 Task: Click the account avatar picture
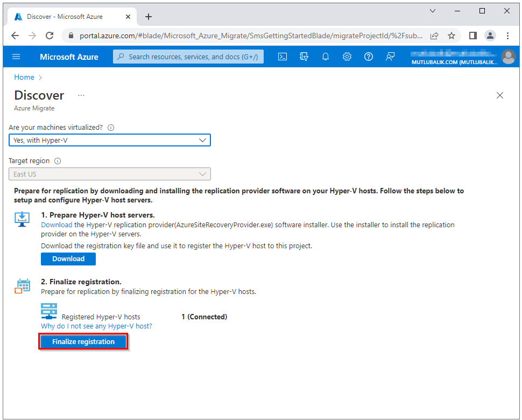[x=509, y=57]
